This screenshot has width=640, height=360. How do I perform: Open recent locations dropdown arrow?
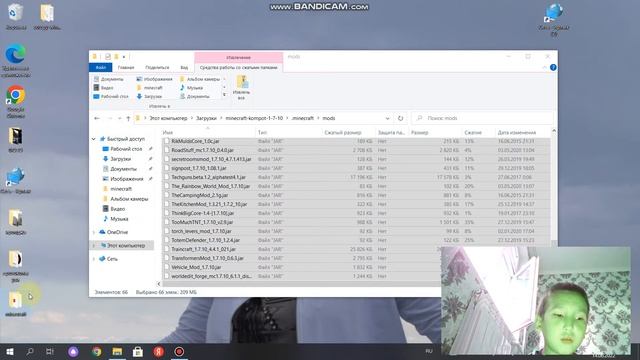(x=119, y=118)
